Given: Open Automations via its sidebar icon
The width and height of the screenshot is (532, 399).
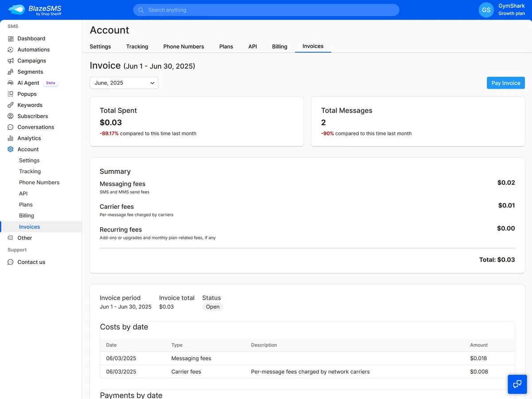Looking at the screenshot, I should click(x=10, y=50).
